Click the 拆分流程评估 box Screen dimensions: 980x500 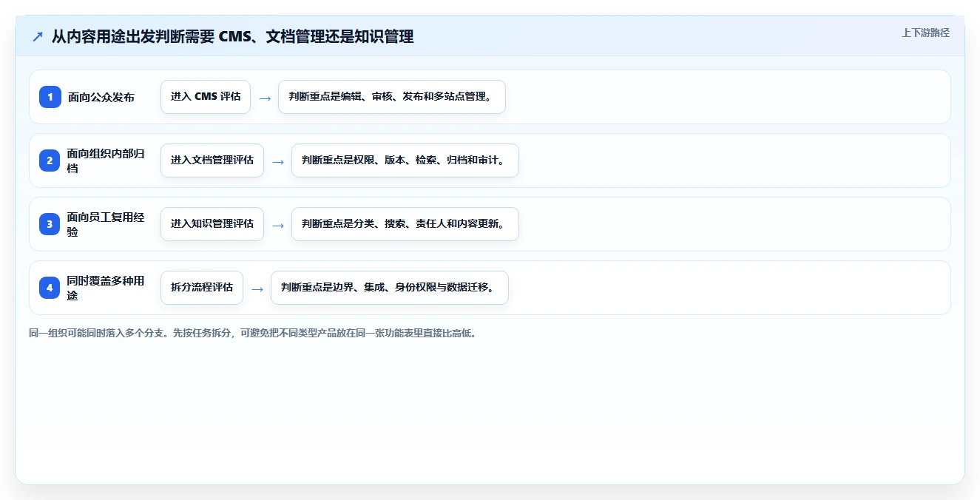pos(202,288)
